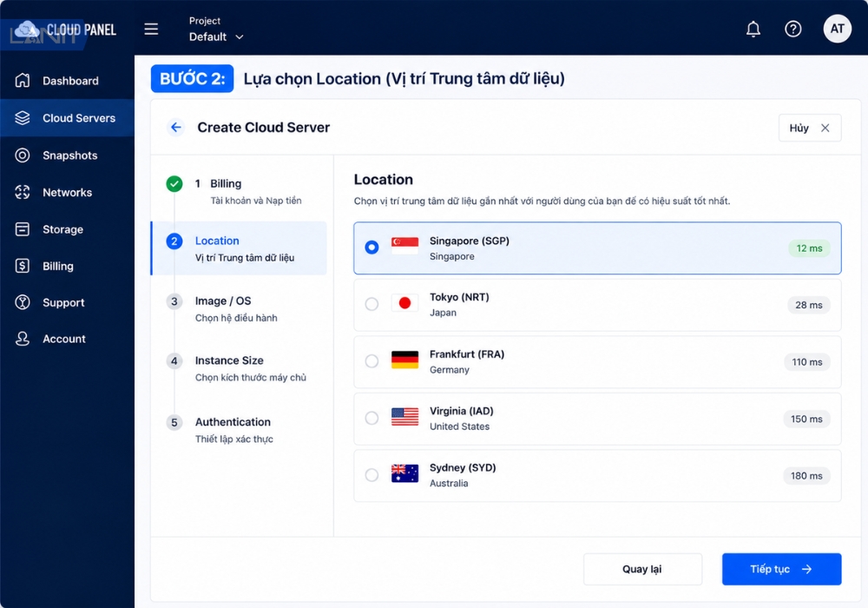Go to the Billing wizard step
868x608 pixels.
pos(240,191)
